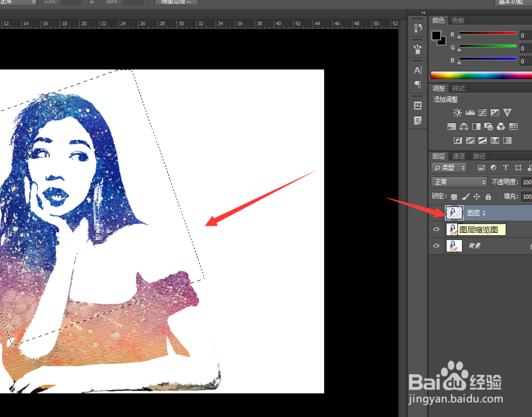
Task: Lock transparent pixels of layer
Action: coord(454,197)
